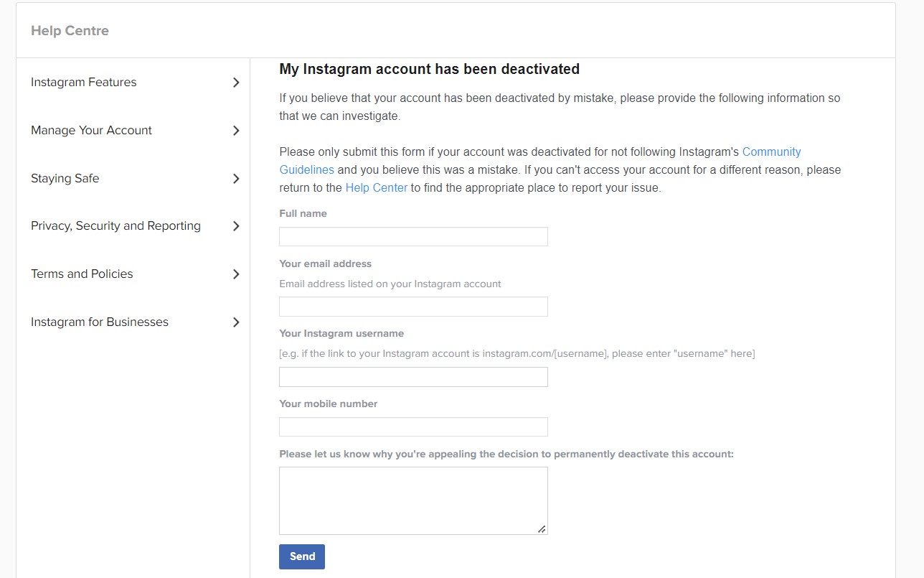Select Staying Safe from the sidebar
Screen dimensions: 924x578
click(65, 178)
